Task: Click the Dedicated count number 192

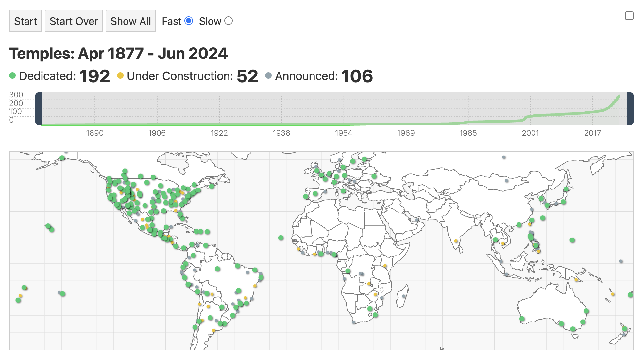Action: 94,76
